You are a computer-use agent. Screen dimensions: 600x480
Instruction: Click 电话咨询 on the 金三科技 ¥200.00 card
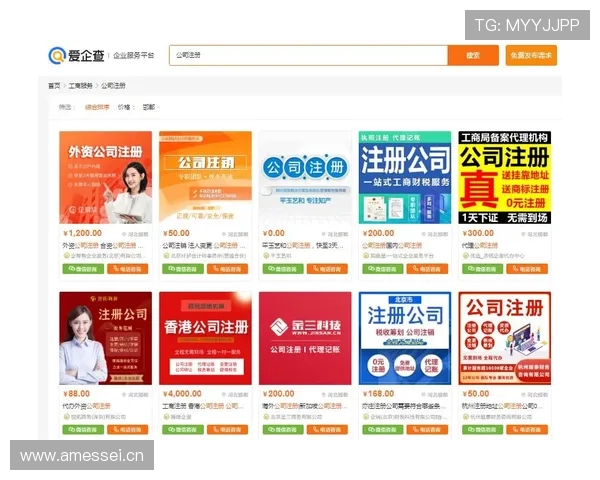(328, 430)
